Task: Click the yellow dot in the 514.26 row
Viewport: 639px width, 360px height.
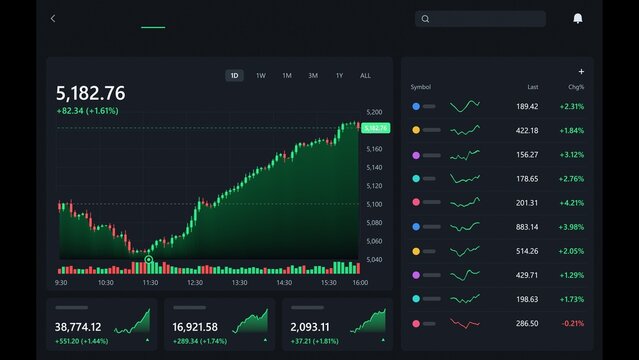Action: pos(416,251)
